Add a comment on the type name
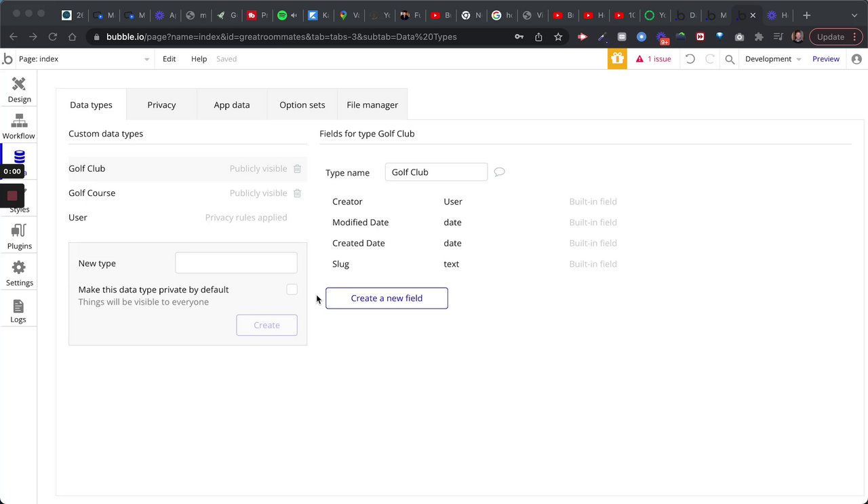The image size is (868, 504). [x=499, y=172]
